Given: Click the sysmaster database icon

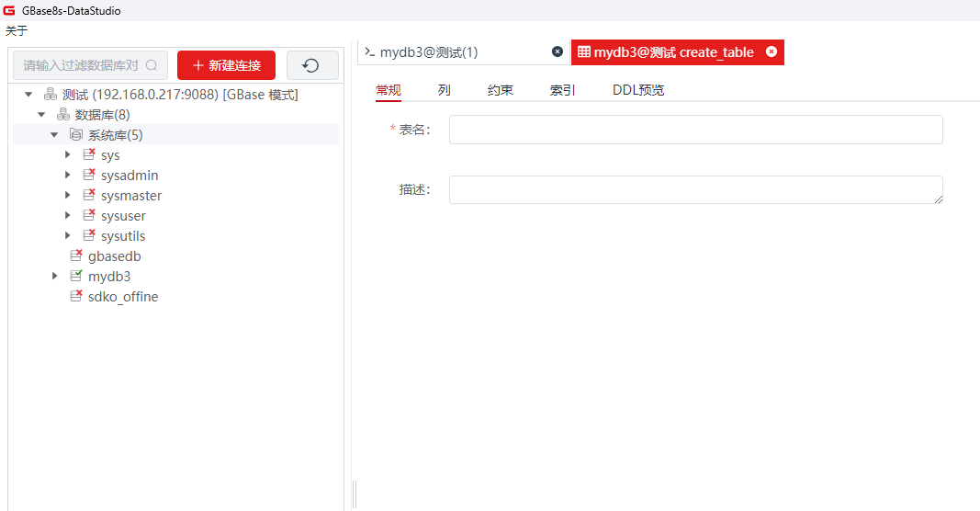Looking at the screenshot, I should [89, 195].
